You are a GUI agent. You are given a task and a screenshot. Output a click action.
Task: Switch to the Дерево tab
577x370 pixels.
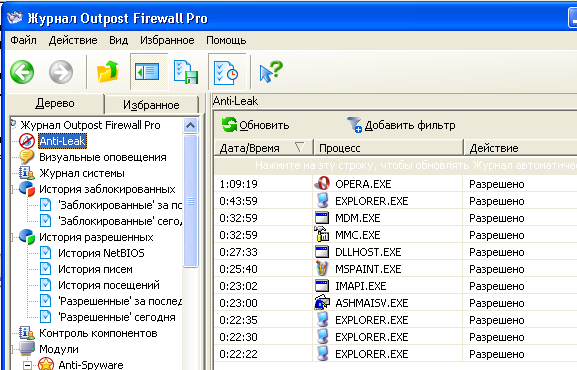click(55, 103)
